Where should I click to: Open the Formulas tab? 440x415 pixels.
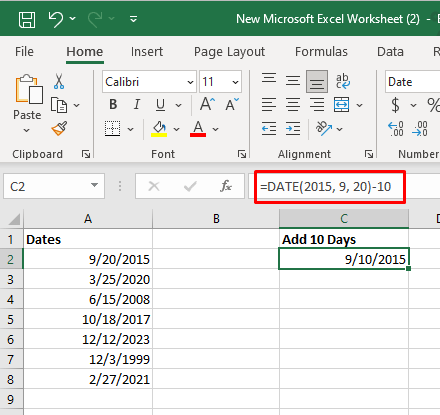[x=321, y=52]
